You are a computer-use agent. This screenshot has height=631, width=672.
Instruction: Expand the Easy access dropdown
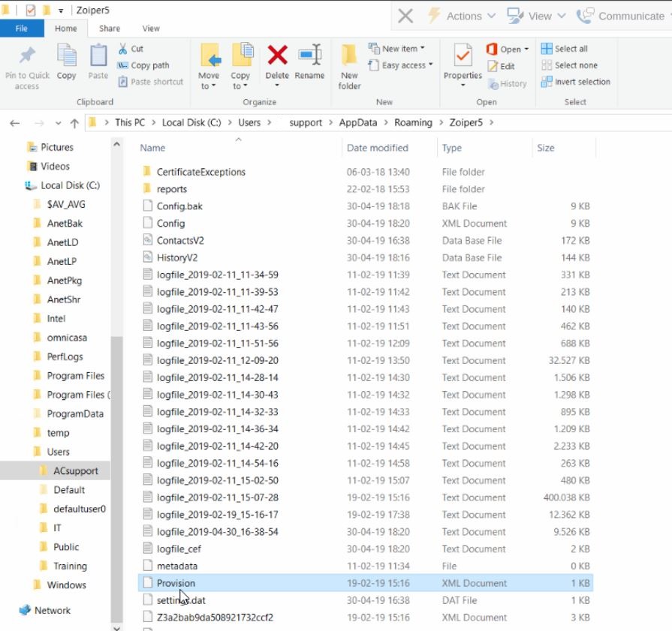pyautogui.click(x=402, y=65)
